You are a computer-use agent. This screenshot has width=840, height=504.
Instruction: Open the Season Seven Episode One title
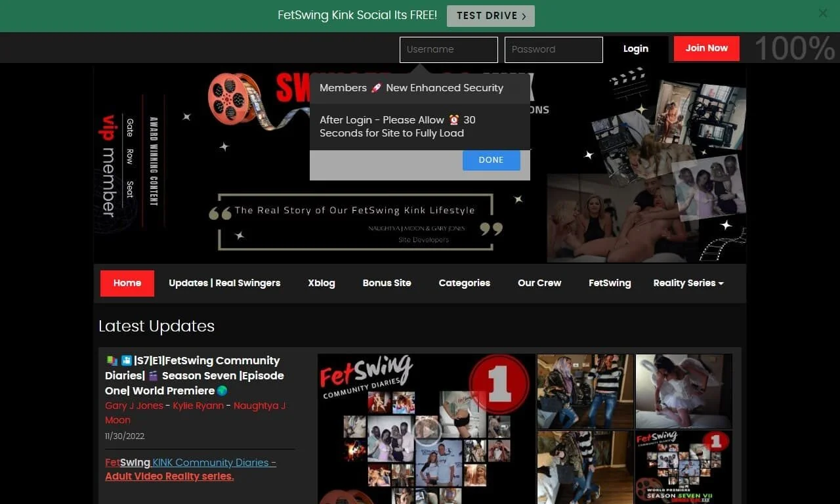(195, 375)
